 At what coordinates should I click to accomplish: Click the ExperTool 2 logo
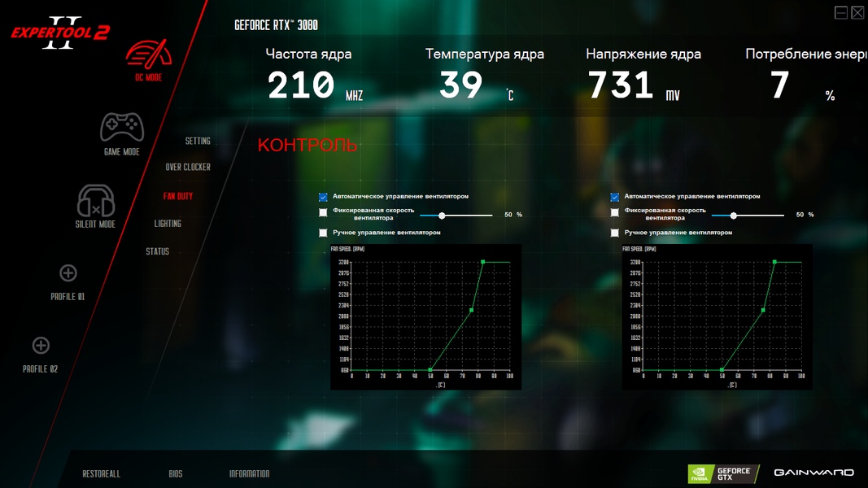point(60,33)
